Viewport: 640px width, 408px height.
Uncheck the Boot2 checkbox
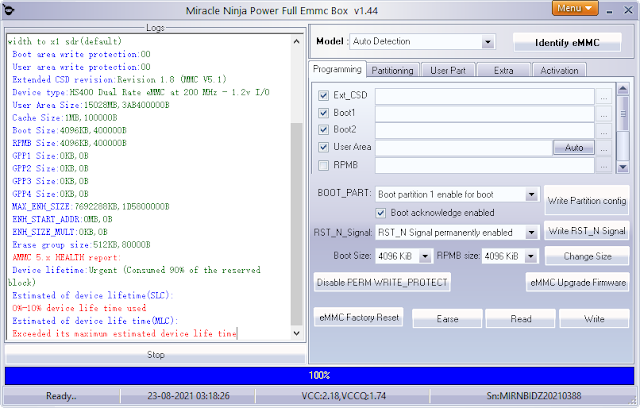323,130
